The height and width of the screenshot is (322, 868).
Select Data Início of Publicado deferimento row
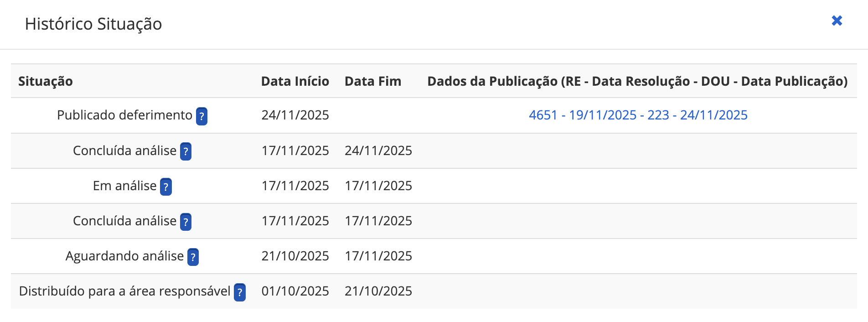pos(295,115)
